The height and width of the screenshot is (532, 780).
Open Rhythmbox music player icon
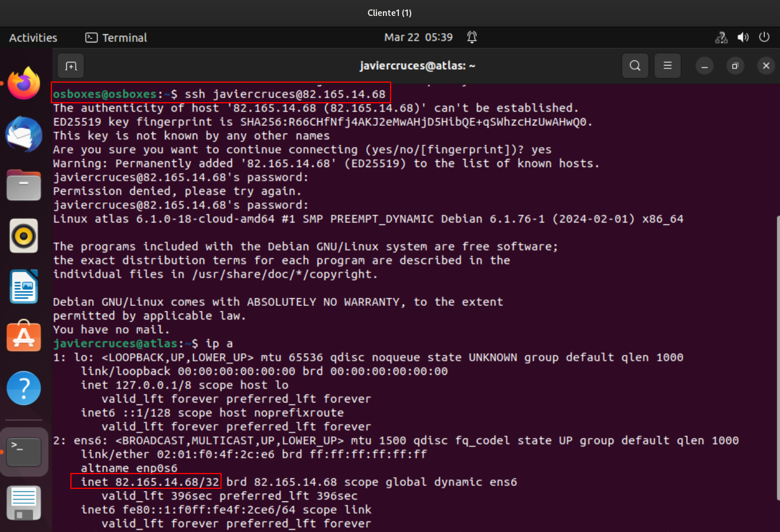coord(24,236)
